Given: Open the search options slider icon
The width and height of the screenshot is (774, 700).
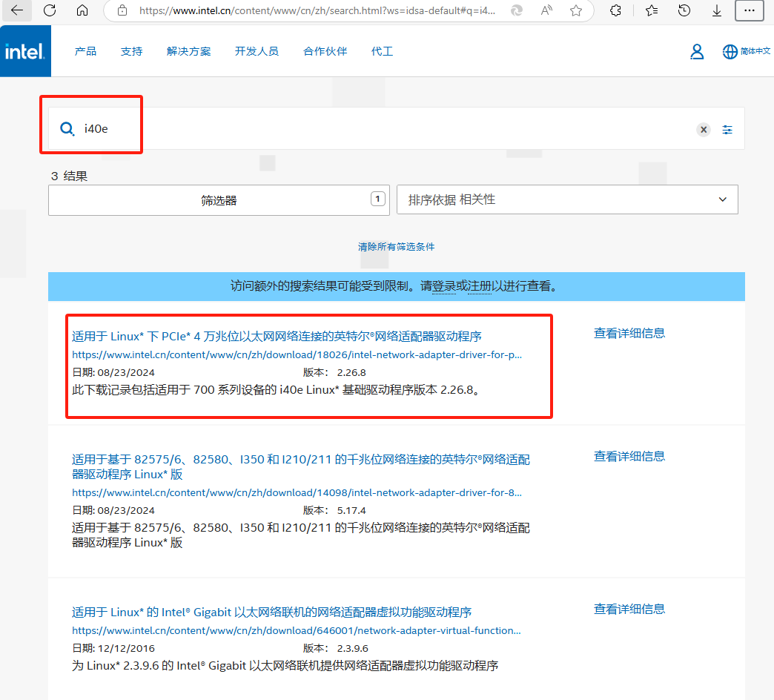Looking at the screenshot, I should pos(727,129).
